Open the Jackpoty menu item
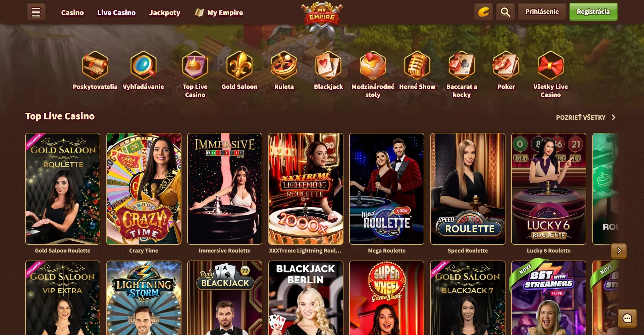The height and width of the screenshot is (335, 644). coord(164,12)
